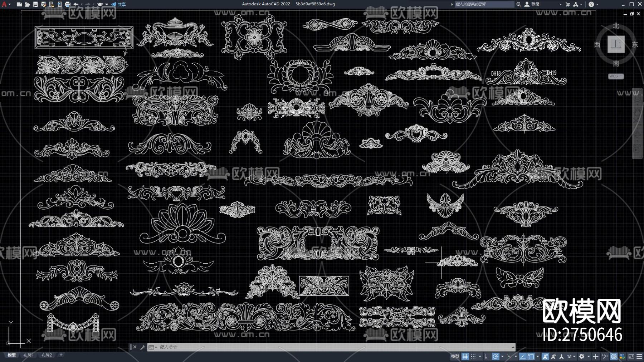The height and width of the screenshot is (362, 644).
Task: Click 登录 to sign in
Action: (535, 4)
